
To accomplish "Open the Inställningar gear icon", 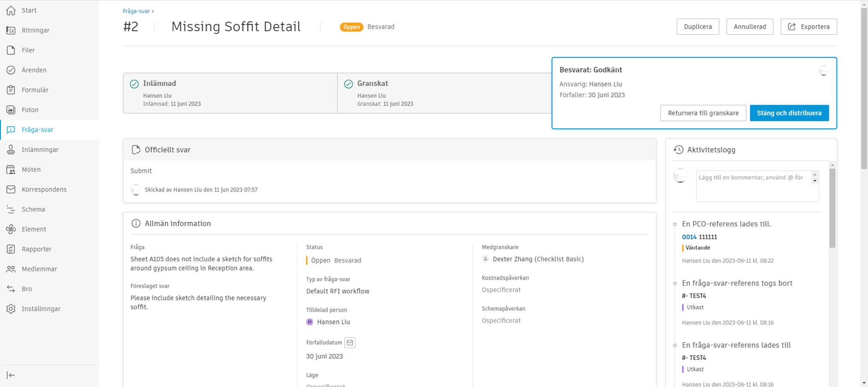I will [x=11, y=309].
